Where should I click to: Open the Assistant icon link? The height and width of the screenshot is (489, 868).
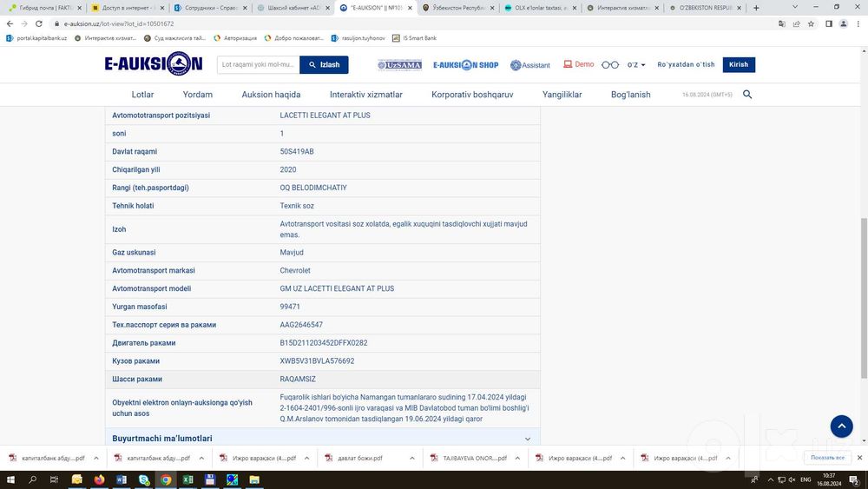(529, 65)
